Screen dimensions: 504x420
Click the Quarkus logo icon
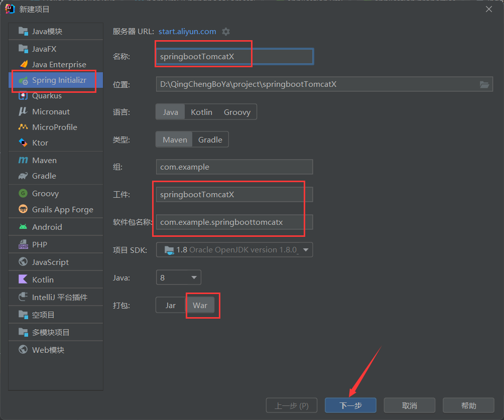click(23, 96)
